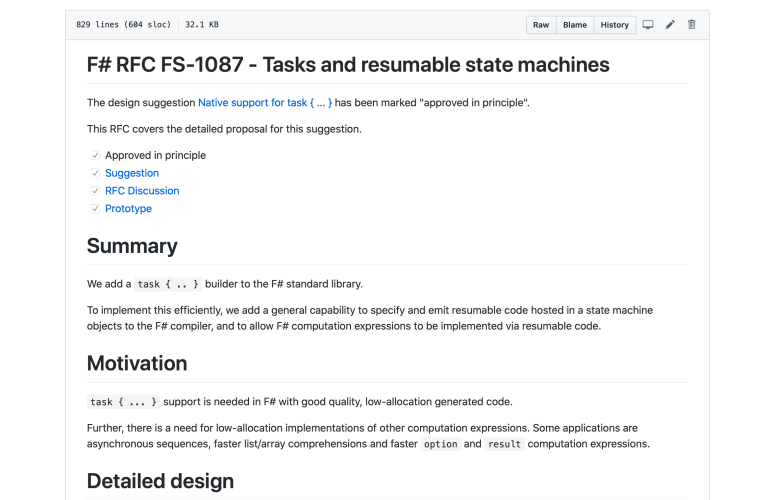This screenshot has width=770, height=500.
Task: Open the file in GitHub Desktop
Action: (648, 25)
